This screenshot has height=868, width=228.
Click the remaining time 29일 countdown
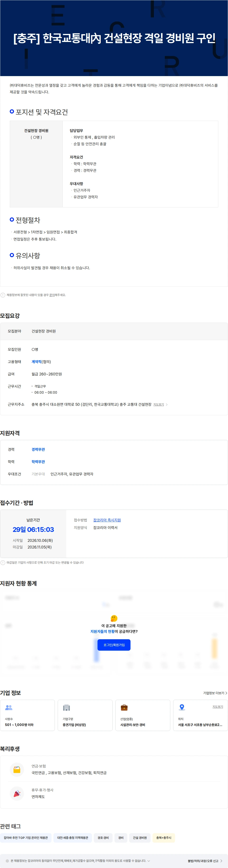(x=33, y=529)
